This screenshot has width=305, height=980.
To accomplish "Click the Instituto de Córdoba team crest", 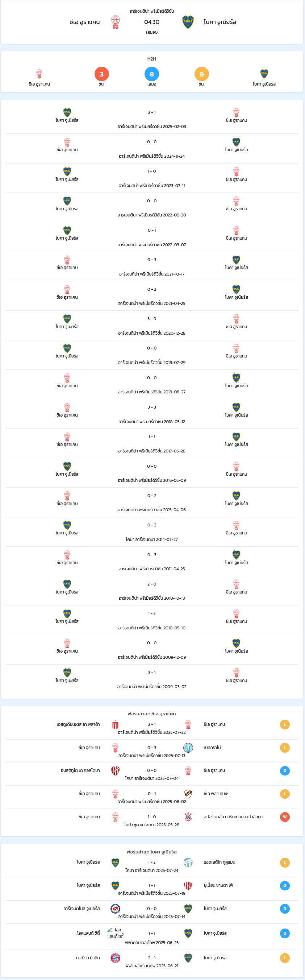I will click(115, 770).
